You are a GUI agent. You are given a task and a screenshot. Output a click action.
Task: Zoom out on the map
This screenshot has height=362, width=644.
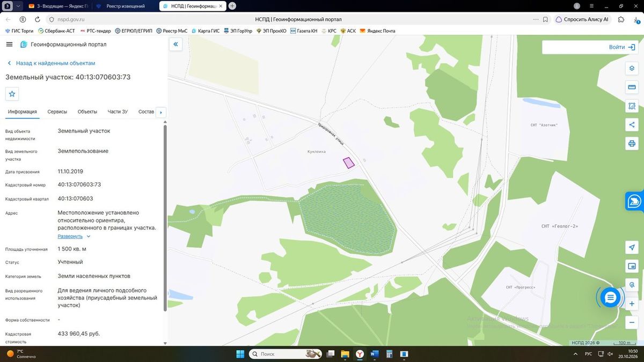[632, 322]
